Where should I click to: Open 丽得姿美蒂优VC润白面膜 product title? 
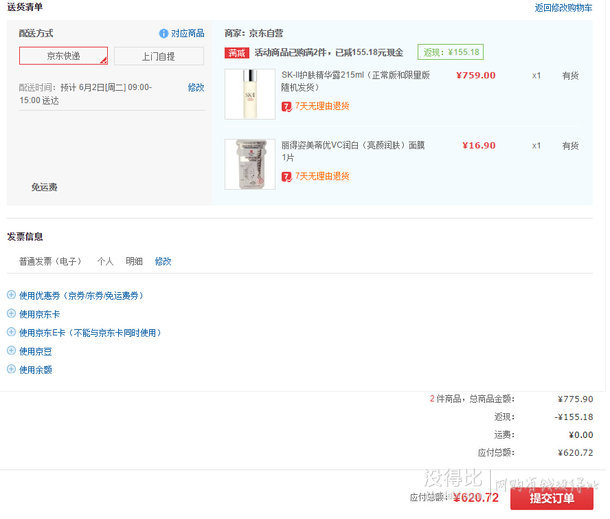tap(353, 151)
